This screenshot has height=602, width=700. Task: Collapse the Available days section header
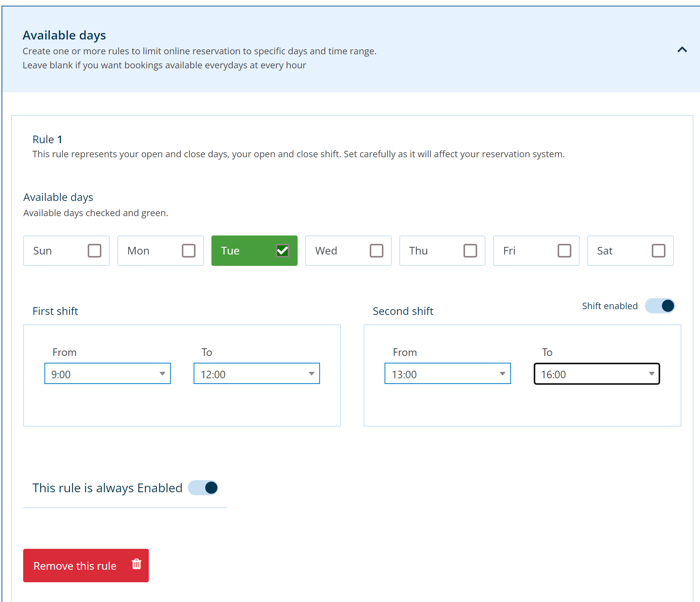pyautogui.click(x=681, y=50)
